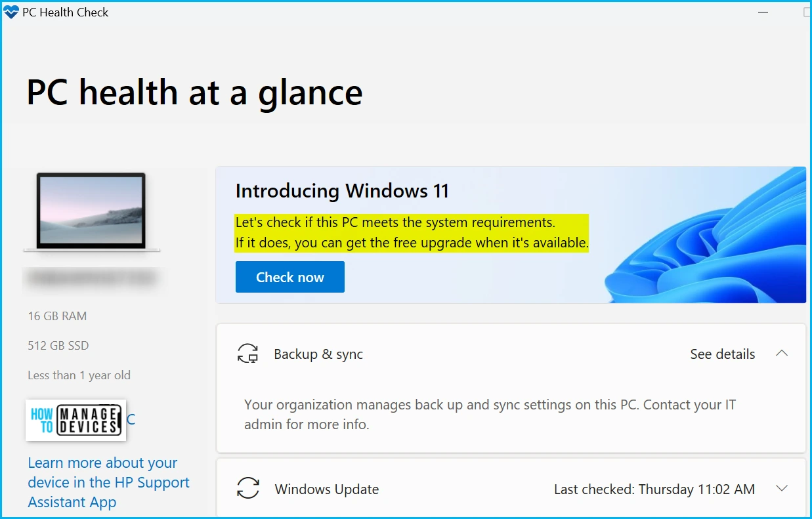Viewport: 812px width, 519px height.
Task: Select the Backup & sync heading
Action: tap(318, 354)
